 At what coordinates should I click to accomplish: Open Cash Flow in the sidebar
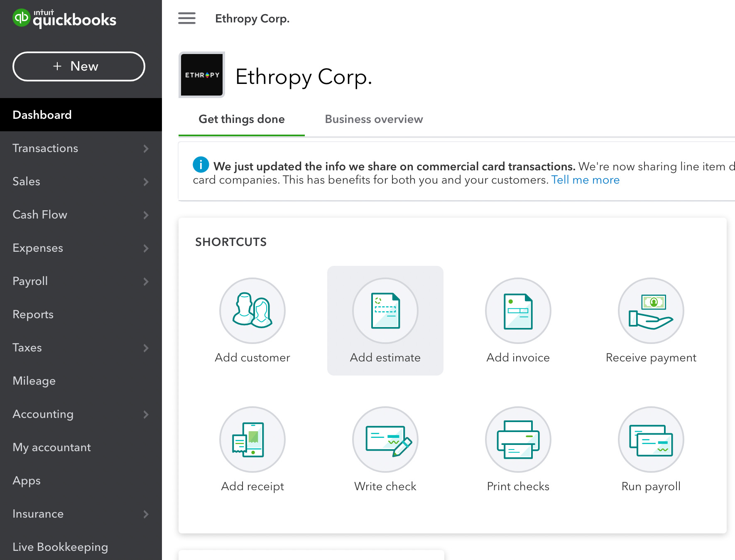pyautogui.click(x=81, y=215)
